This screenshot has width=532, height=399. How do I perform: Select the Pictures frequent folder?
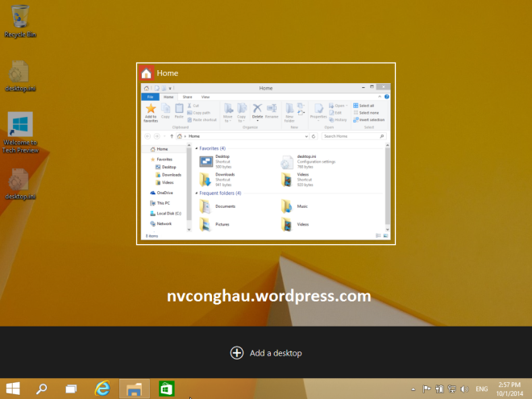[x=214, y=224]
